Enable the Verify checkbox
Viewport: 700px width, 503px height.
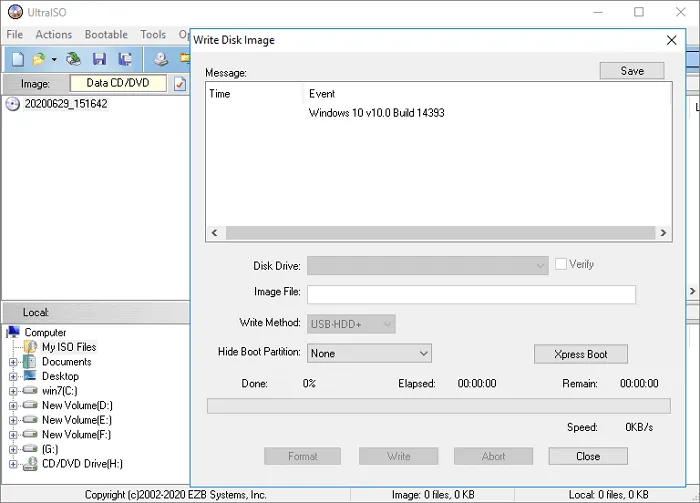click(x=561, y=264)
